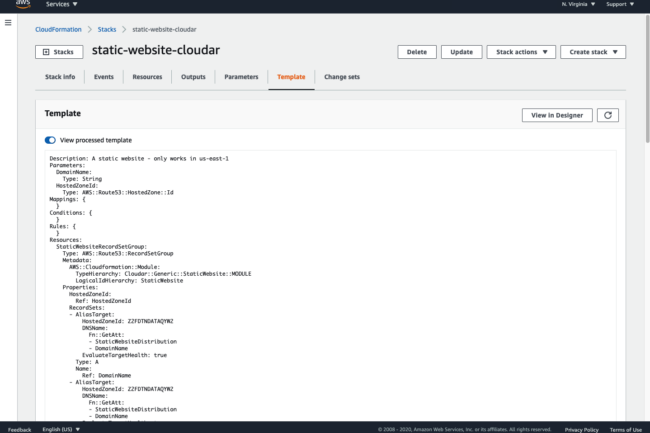The width and height of the screenshot is (650, 433).
Task: Click the Delete stack button
Action: 417,52
